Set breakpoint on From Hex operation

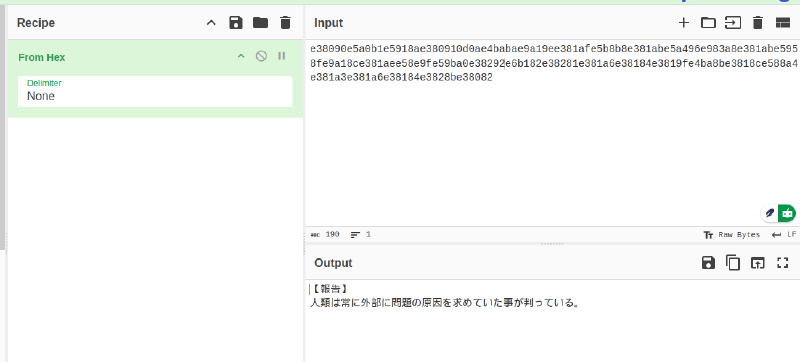282,56
